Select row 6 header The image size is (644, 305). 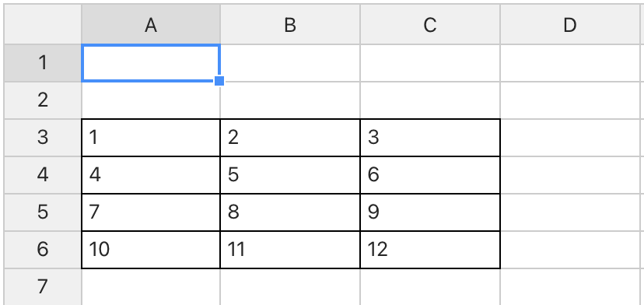pos(43,250)
